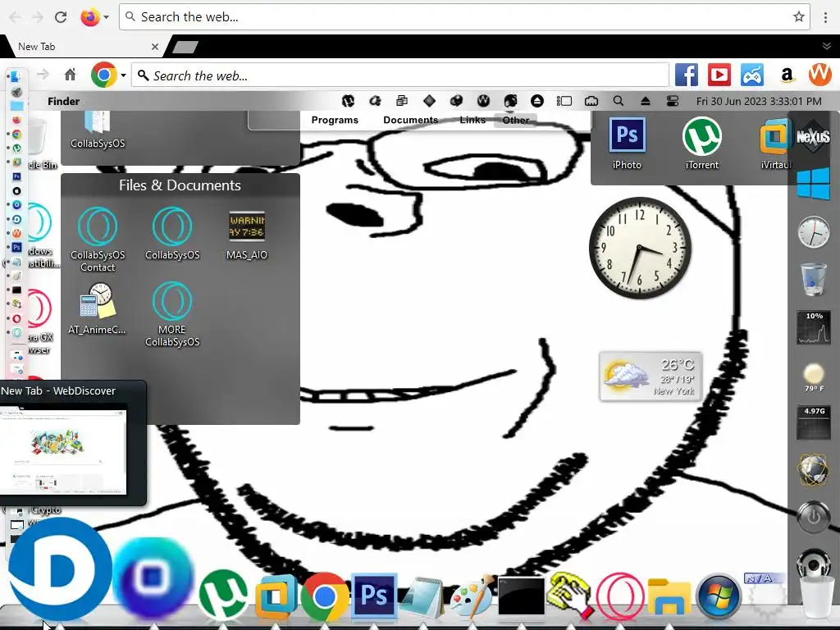Screen dimensions: 840x630
Task: Reload the page in the top browser bar
Action: coord(61,17)
